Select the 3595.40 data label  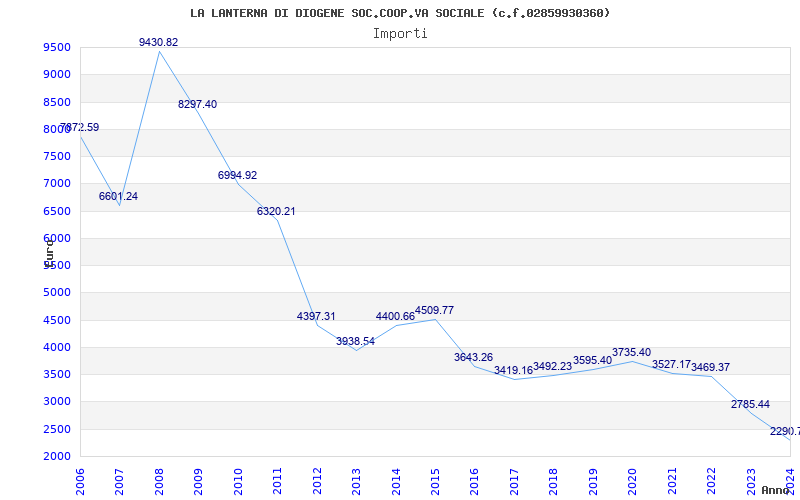[592, 360]
